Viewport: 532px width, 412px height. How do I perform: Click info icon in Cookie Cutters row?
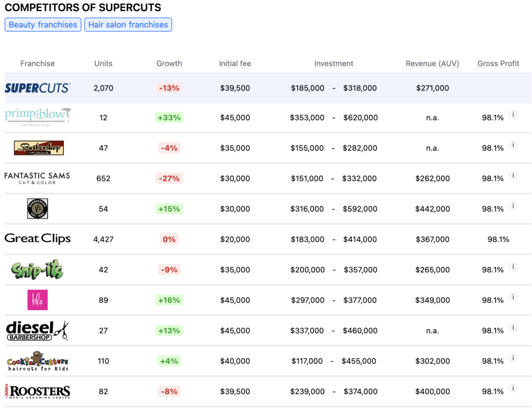coord(513,357)
